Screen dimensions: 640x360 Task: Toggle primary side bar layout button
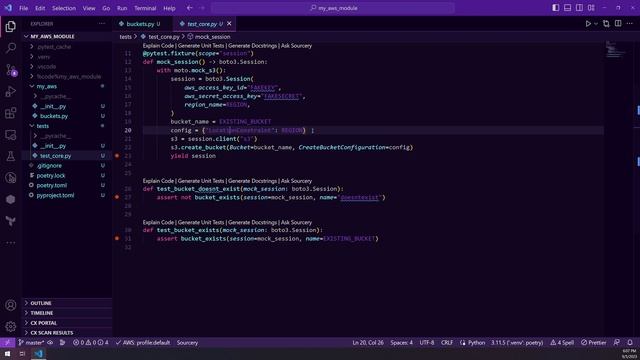[x=556, y=8]
